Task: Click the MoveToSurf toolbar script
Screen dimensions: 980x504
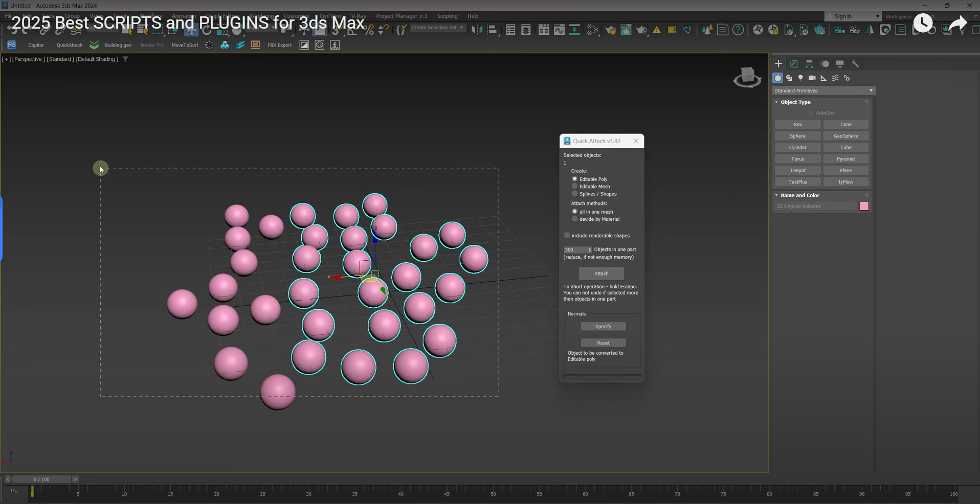Action: pyautogui.click(x=185, y=45)
